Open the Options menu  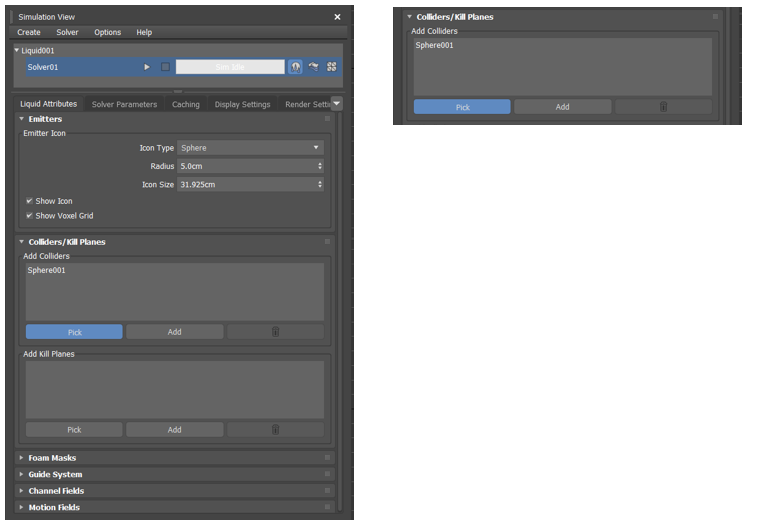pyautogui.click(x=107, y=32)
